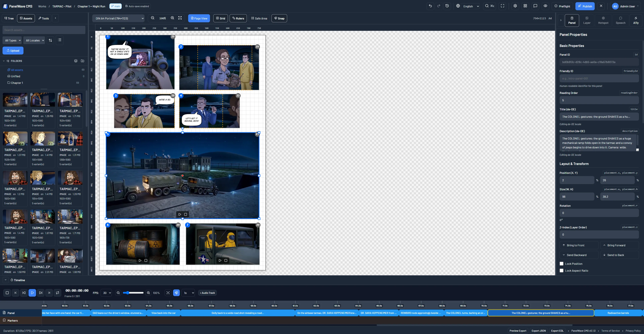This screenshot has width=644, height=334.
Task: Create a new folder icon in Folders
Action: 83,61
